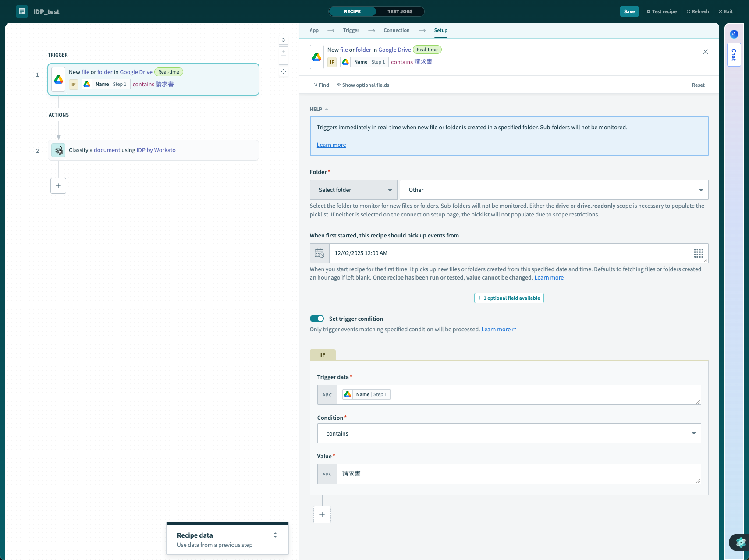The height and width of the screenshot is (560, 749).
Task: Add a new step below step 2
Action: click(58, 186)
